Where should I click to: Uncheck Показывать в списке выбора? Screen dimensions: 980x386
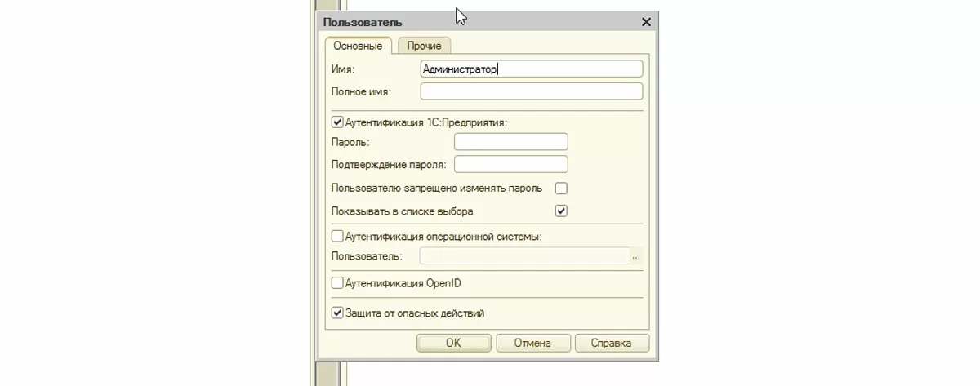coord(561,211)
